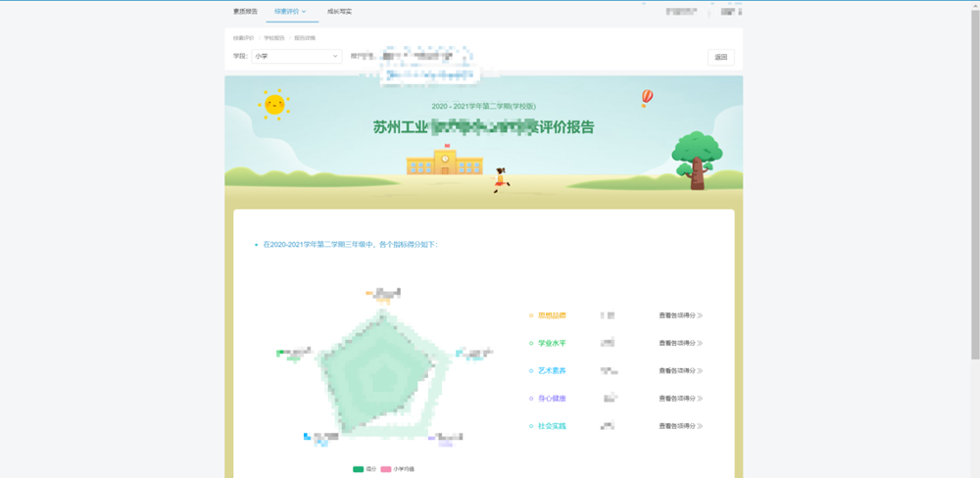Switch to the 成长写实 tab
Viewport: 980px width, 478px height.
[339, 11]
